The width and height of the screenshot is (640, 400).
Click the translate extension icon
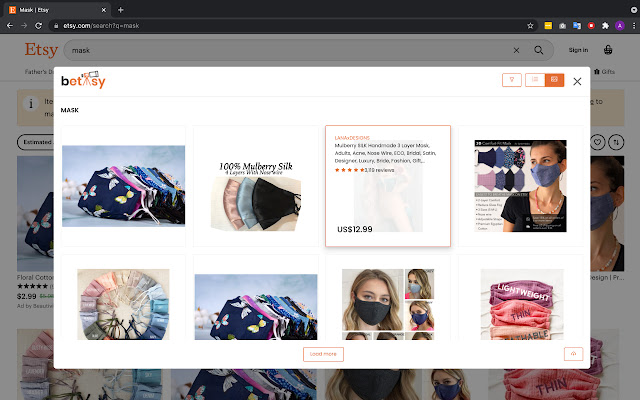click(577, 25)
